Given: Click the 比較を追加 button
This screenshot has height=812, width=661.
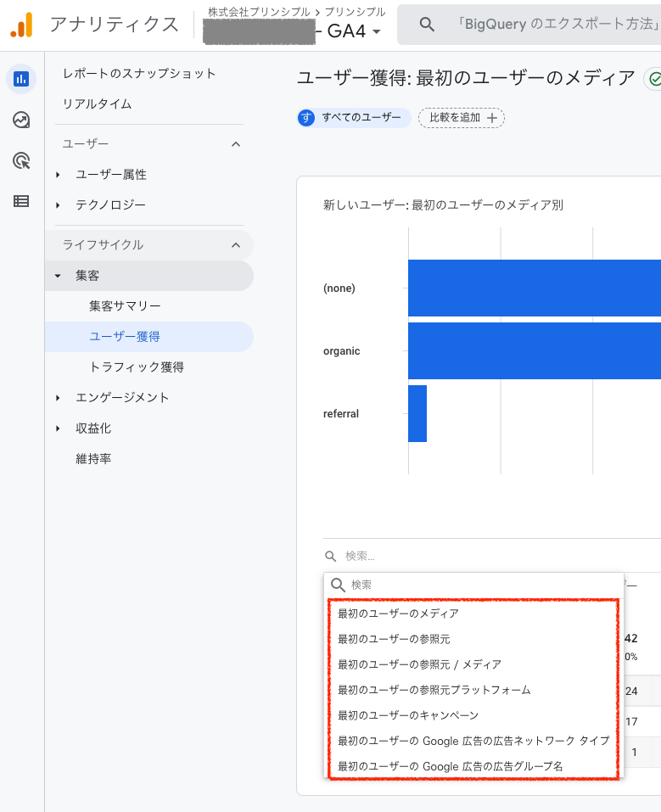Looking at the screenshot, I should [x=462, y=118].
